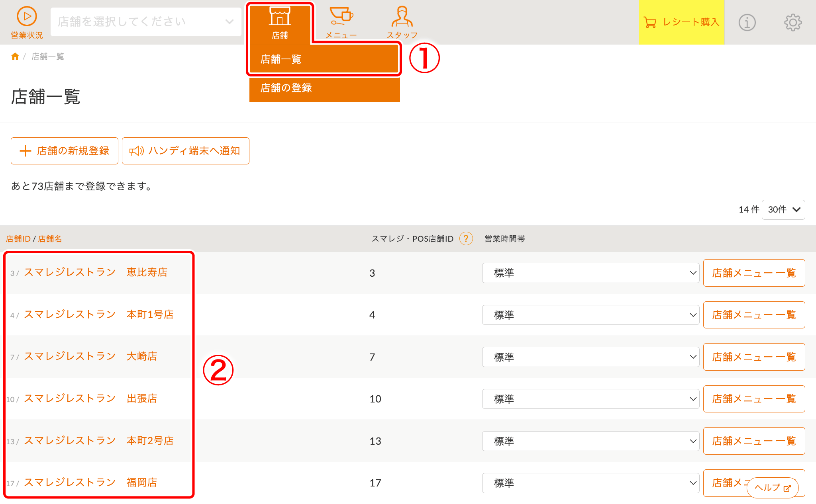Image resolution: width=816 pixels, height=504 pixels.
Task: Click the home breadcrumb icon
Action: (15, 57)
